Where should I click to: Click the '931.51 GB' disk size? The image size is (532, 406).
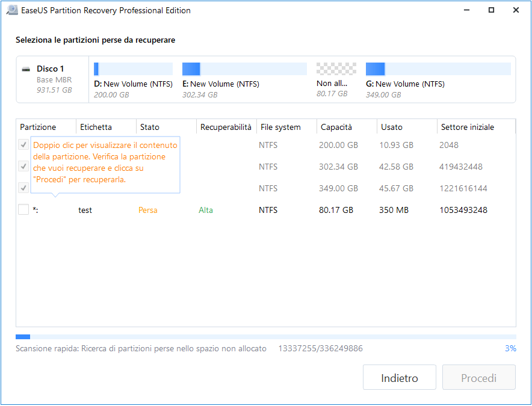click(54, 90)
